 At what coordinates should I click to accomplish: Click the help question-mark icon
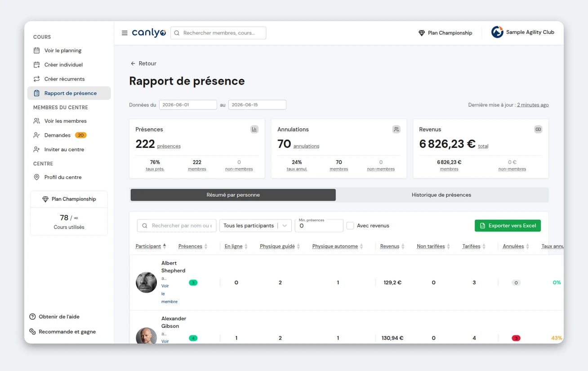(32, 317)
